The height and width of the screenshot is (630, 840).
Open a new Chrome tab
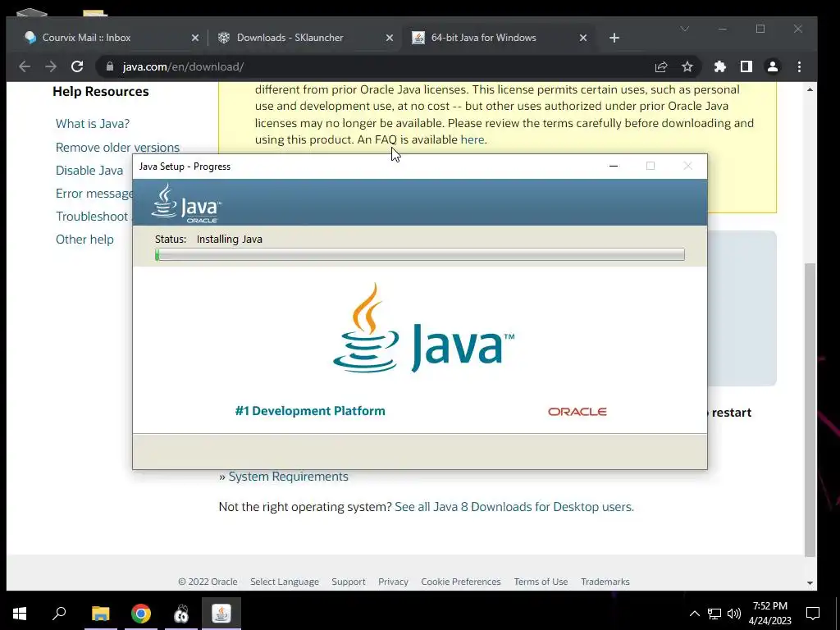pos(614,38)
